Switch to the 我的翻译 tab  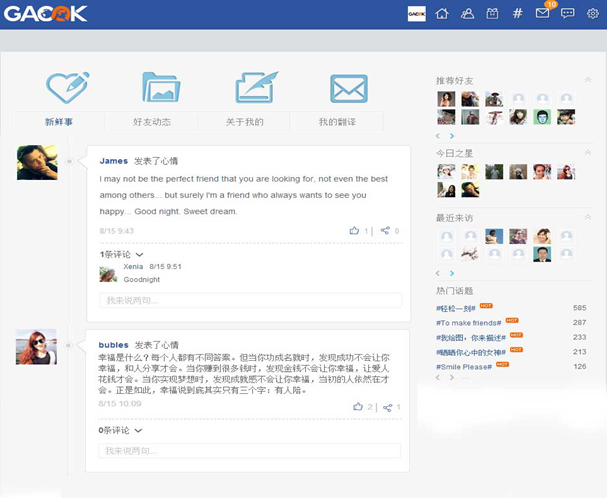click(x=337, y=122)
